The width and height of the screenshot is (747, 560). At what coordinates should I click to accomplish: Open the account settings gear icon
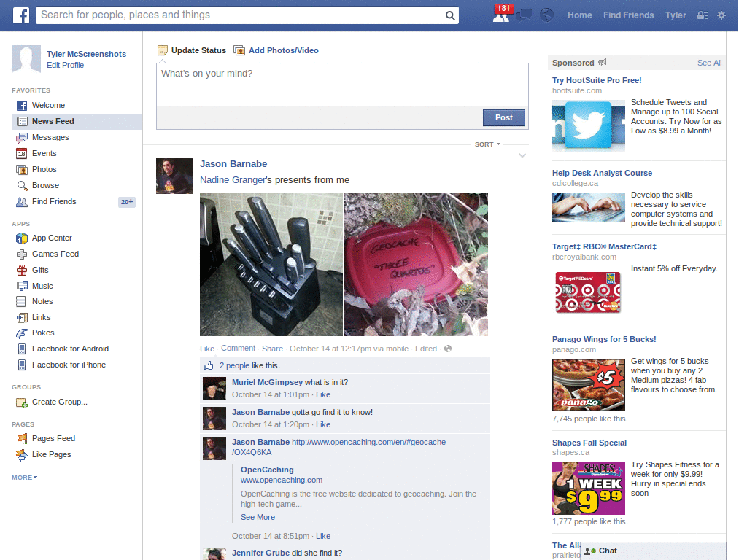pyautogui.click(x=721, y=15)
